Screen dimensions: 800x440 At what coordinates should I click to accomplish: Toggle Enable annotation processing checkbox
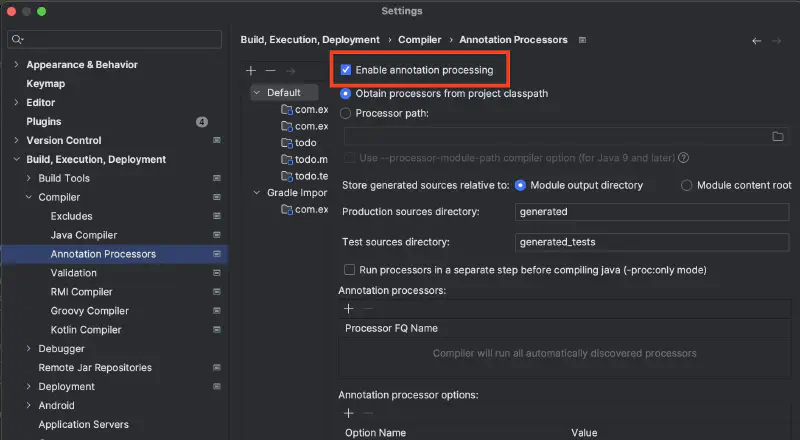click(346, 70)
